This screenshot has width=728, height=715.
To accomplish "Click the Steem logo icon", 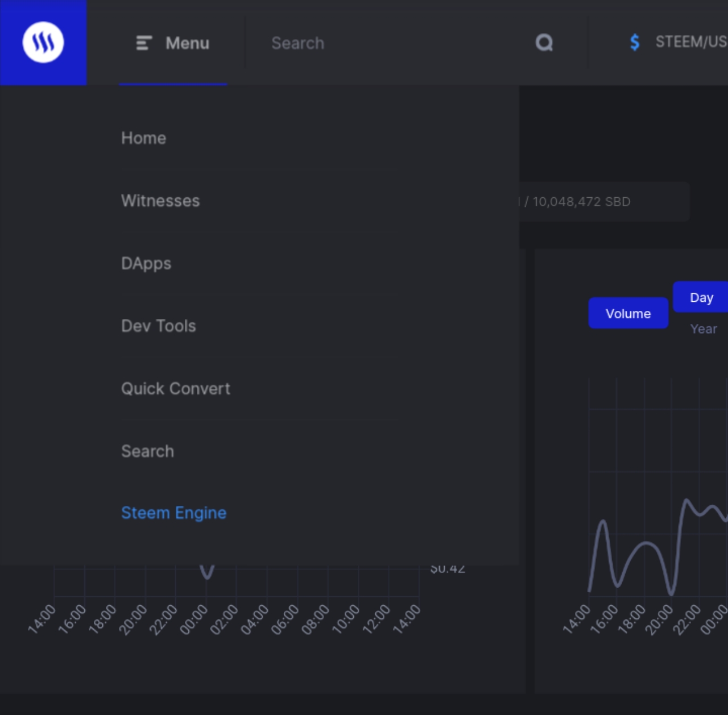I will point(43,43).
